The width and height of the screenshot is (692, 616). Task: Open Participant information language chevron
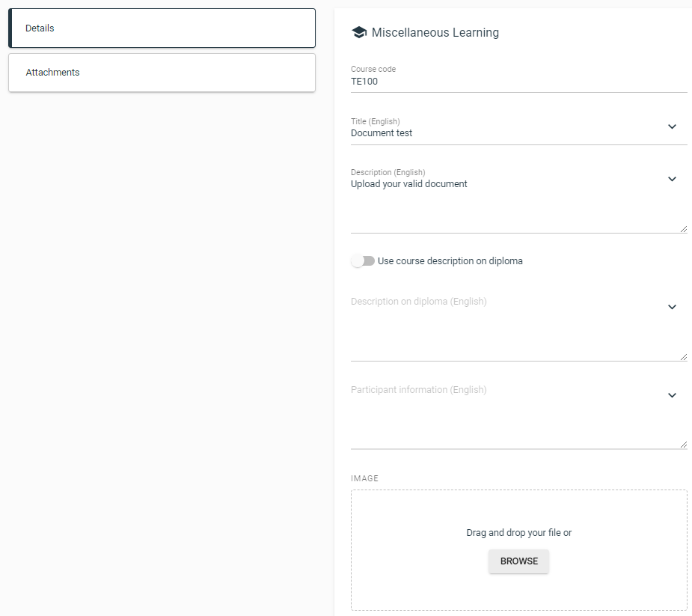pos(672,395)
